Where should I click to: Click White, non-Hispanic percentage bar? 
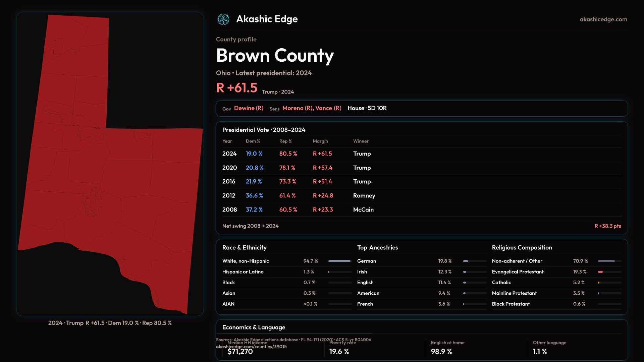coord(339,261)
